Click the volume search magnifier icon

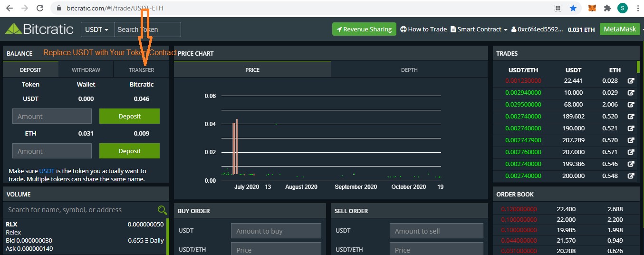coord(162,210)
